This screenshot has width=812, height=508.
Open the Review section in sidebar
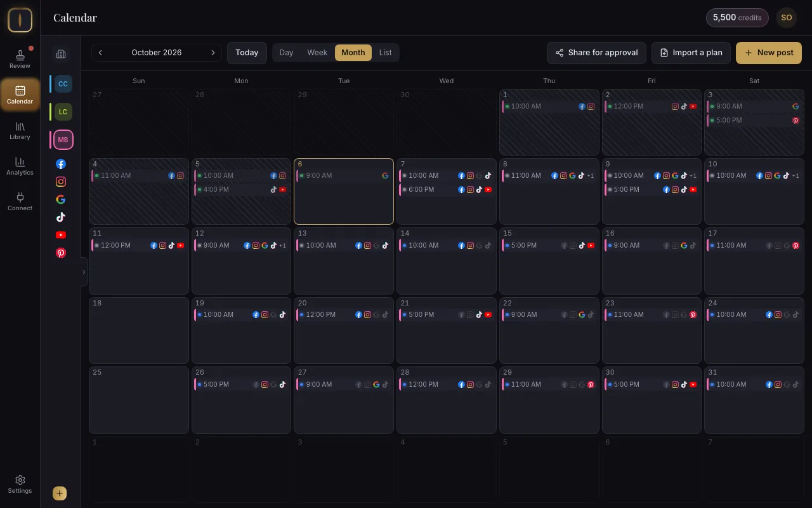pyautogui.click(x=20, y=59)
